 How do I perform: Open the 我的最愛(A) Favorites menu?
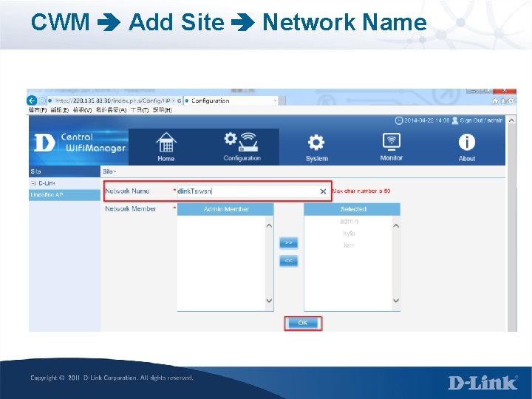pos(111,110)
